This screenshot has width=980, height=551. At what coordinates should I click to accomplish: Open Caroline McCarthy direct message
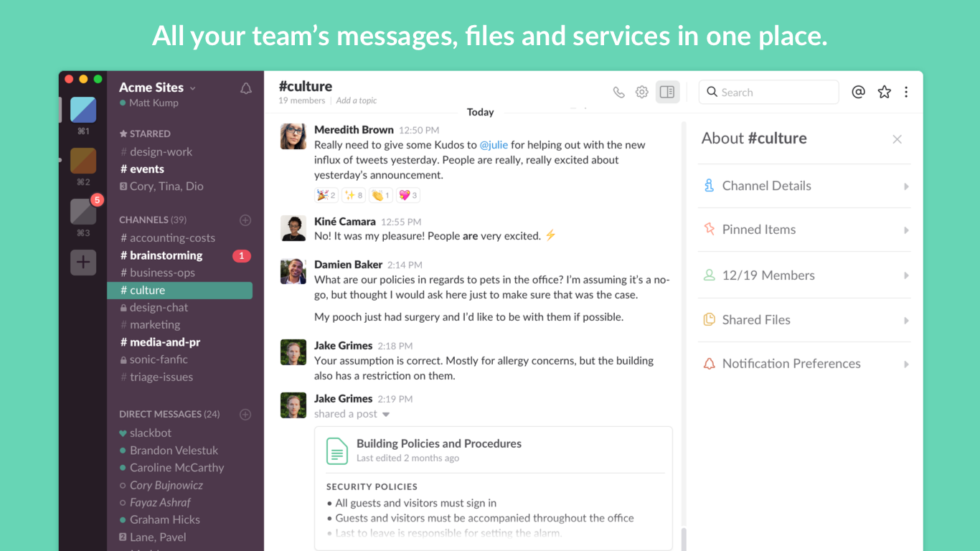pyautogui.click(x=171, y=467)
